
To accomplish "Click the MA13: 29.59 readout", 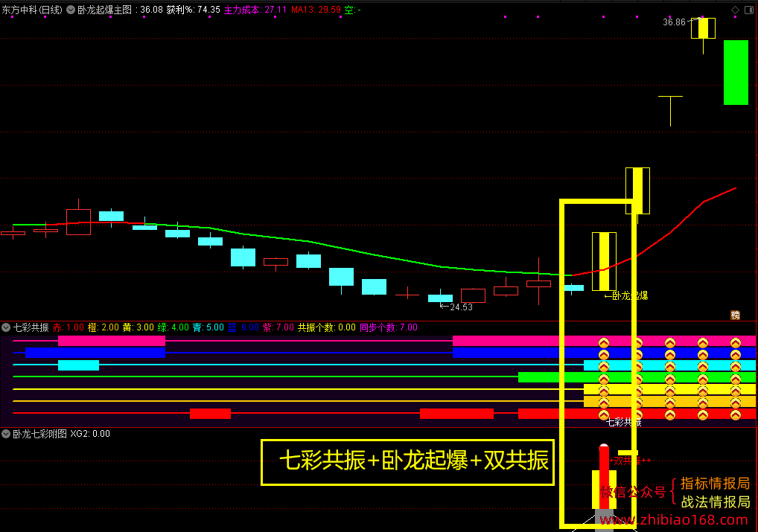I will (316, 10).
